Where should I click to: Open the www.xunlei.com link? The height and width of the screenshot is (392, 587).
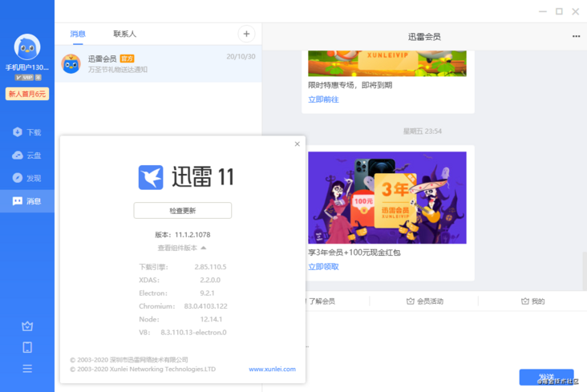(272, 370)
